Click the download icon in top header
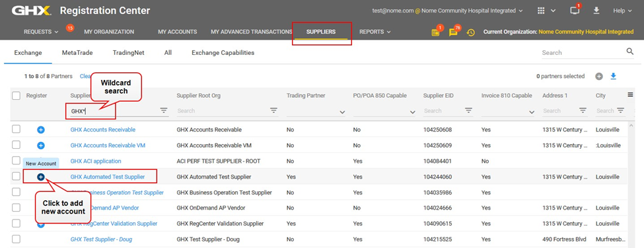 (596, 11)
